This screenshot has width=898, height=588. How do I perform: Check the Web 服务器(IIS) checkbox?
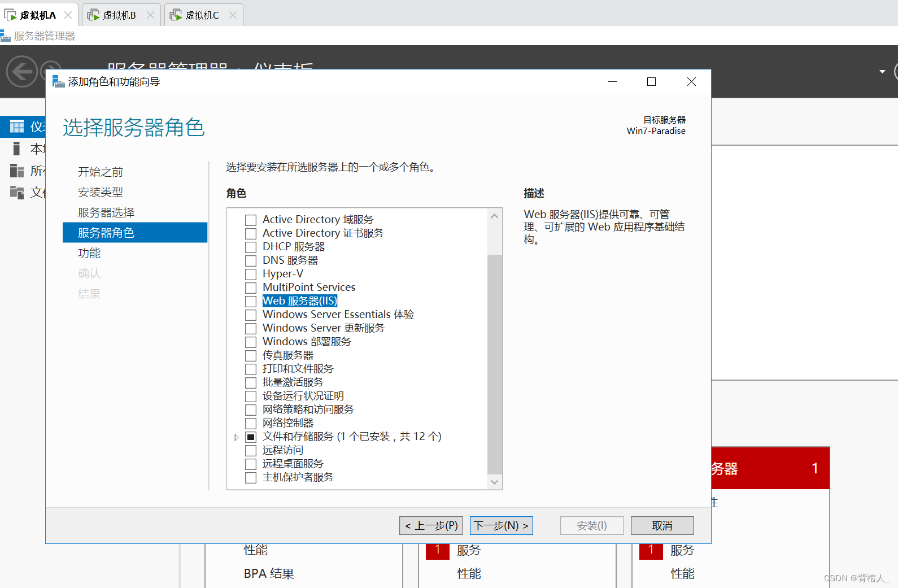[251, 301]
